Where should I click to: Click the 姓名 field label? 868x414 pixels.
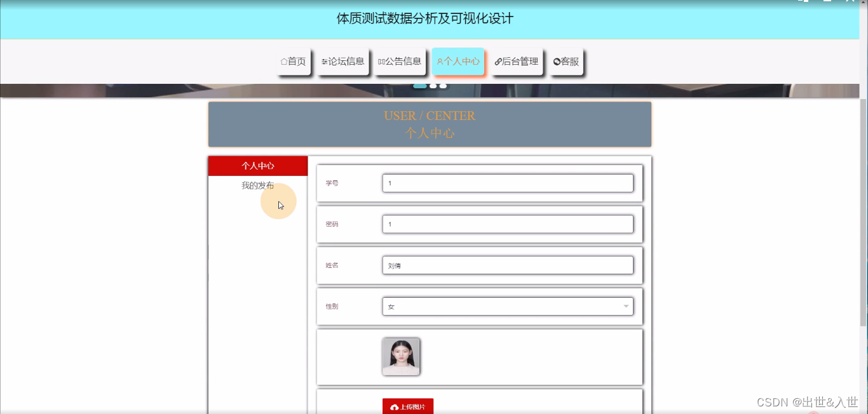click(x=332, y=265)
